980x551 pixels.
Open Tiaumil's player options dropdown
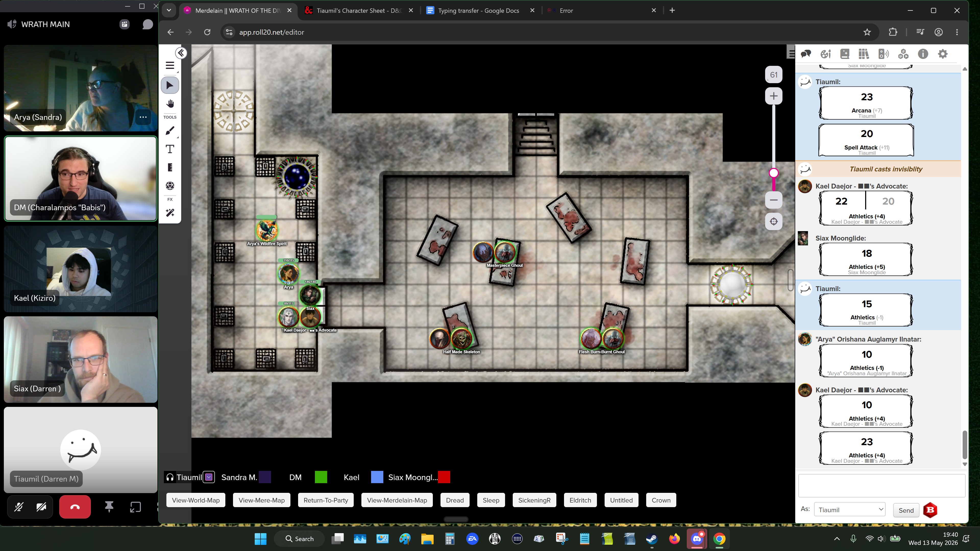pos(209,477)
